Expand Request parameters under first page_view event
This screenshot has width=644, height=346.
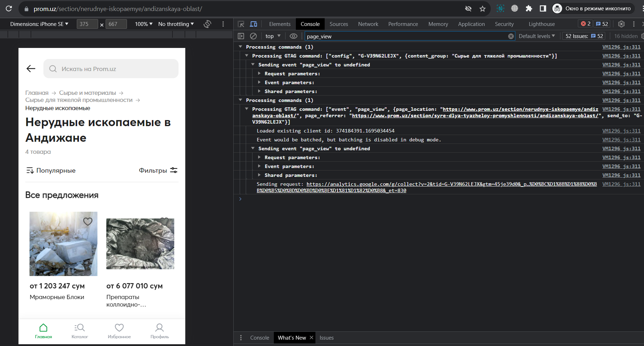[x=259, y=74]
